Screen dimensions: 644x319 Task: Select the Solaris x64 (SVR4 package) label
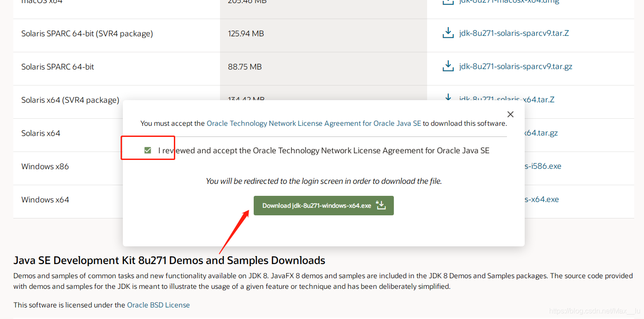pyautogui.click(x=70, y=100)
